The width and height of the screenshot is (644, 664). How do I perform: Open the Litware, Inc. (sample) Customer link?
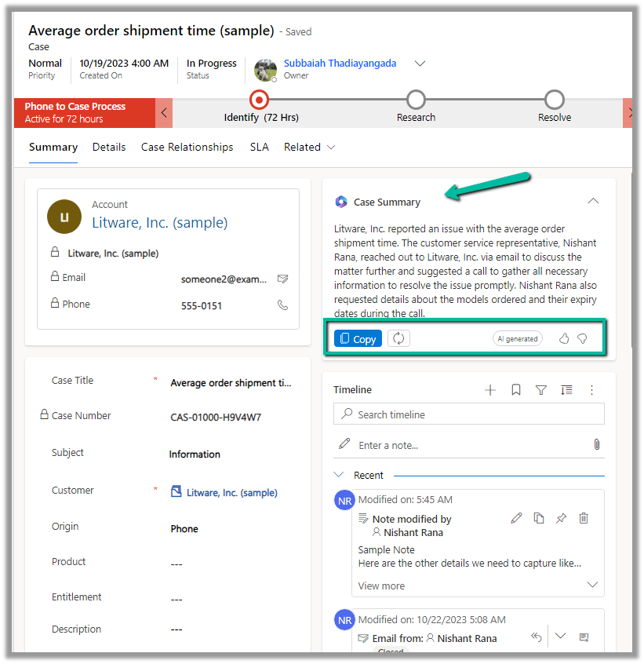pyautogui.click(x=231, y=493)
